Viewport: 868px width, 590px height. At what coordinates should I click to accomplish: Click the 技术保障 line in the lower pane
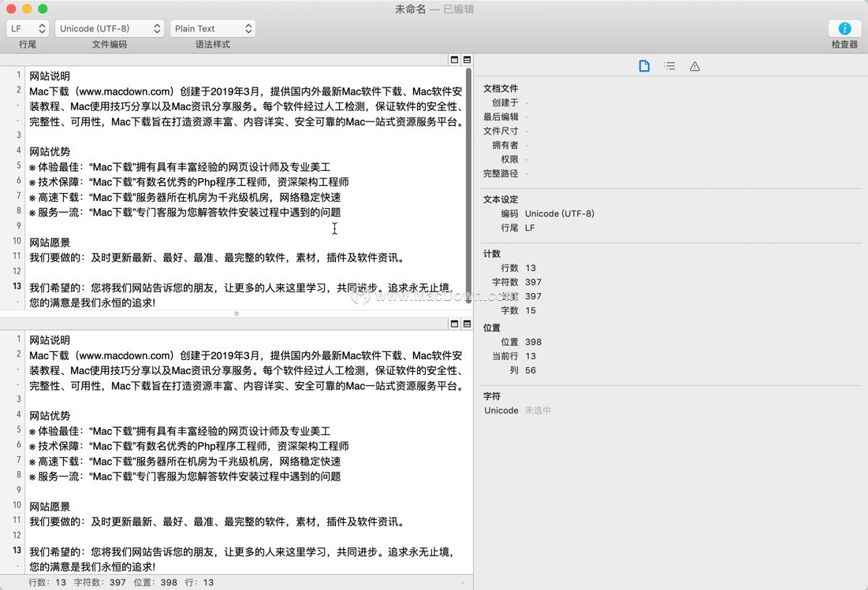[189, 446]
